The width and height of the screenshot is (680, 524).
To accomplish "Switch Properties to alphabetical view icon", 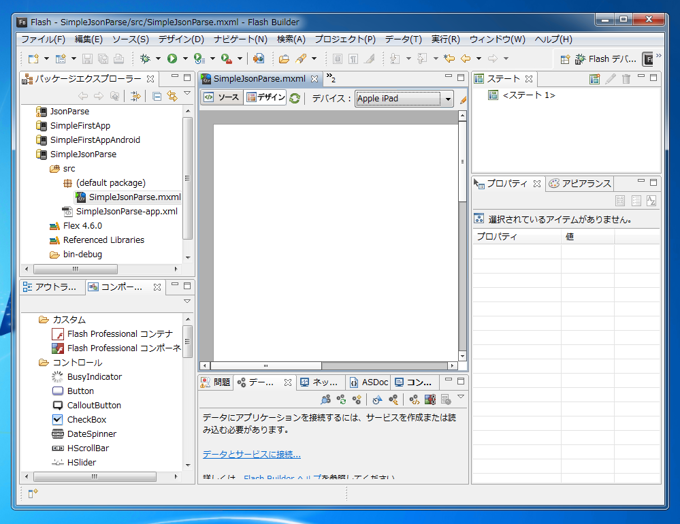I will [651, 201].
